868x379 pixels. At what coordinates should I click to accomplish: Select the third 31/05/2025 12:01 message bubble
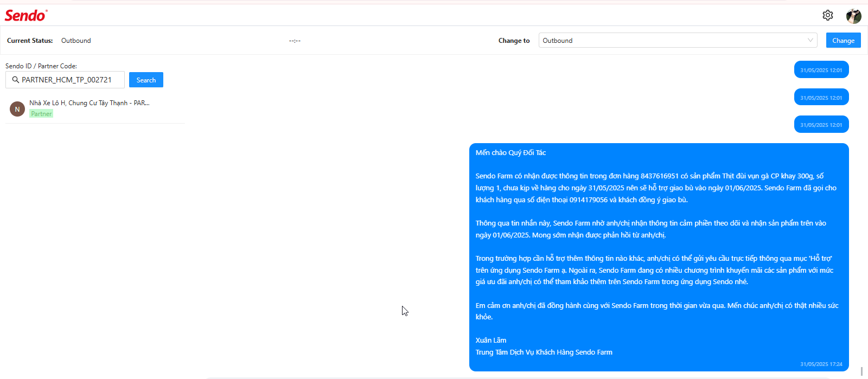click(x=821, y=124)
